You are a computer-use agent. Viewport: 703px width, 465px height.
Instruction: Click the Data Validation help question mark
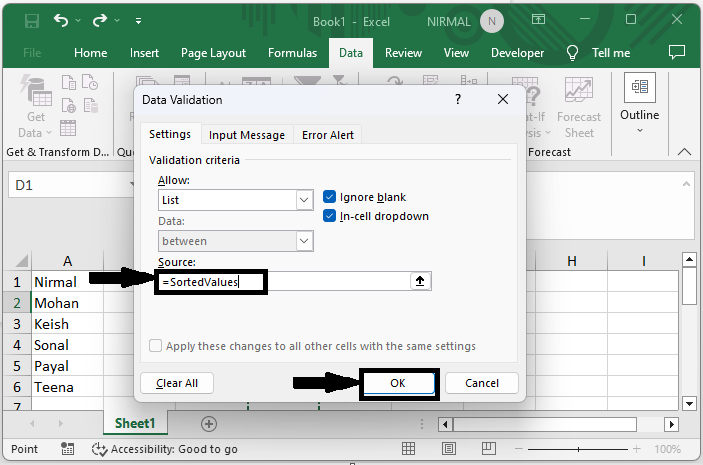[x=458, y=99]
